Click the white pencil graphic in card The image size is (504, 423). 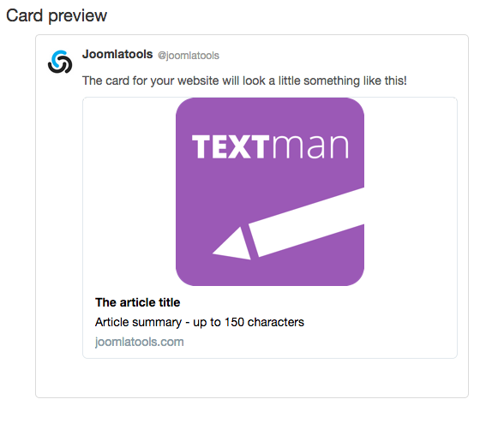tap(288, 223)
